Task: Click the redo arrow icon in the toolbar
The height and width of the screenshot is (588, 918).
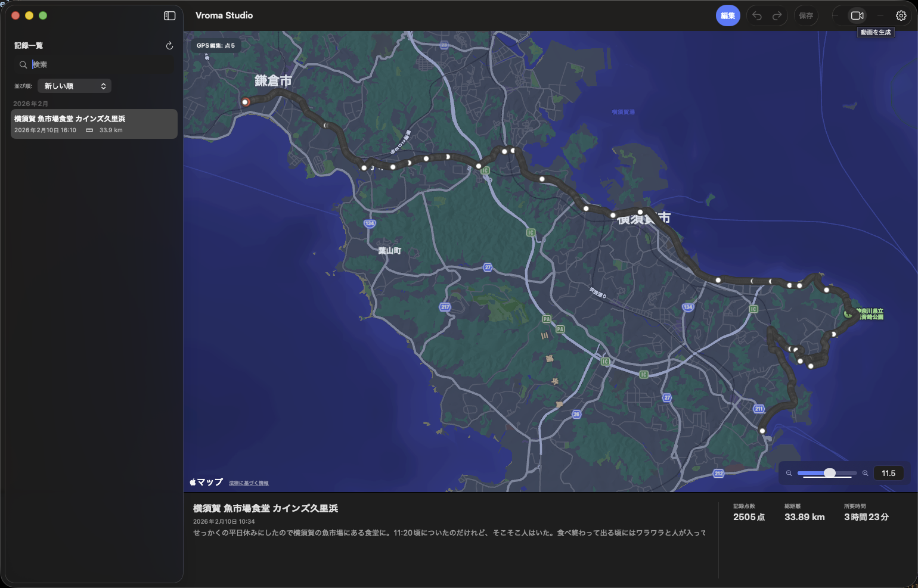Action: (776, 15)
